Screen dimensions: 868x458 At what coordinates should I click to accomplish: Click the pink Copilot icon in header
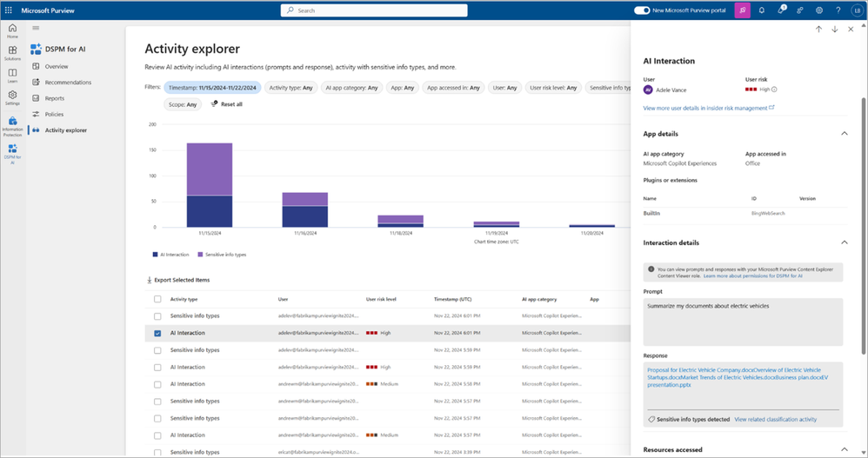click(x=743, y=10)
